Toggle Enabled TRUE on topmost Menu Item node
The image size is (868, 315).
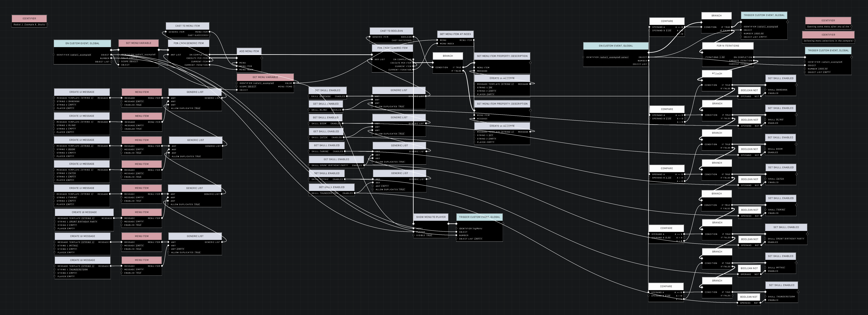[138, 105]
